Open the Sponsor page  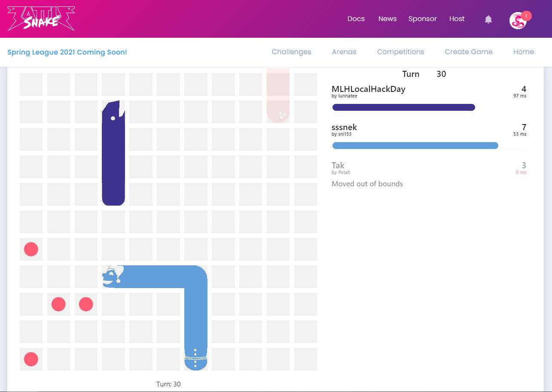[x=422, y=19]
